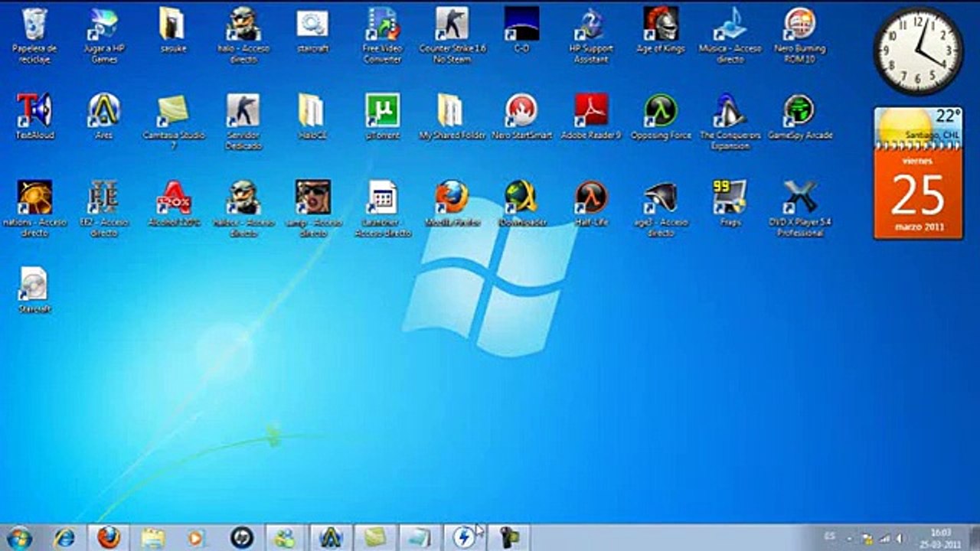Open Windows Explorer folder on taskbar
This screenshot has height=551, width=980.
point(153,538)
